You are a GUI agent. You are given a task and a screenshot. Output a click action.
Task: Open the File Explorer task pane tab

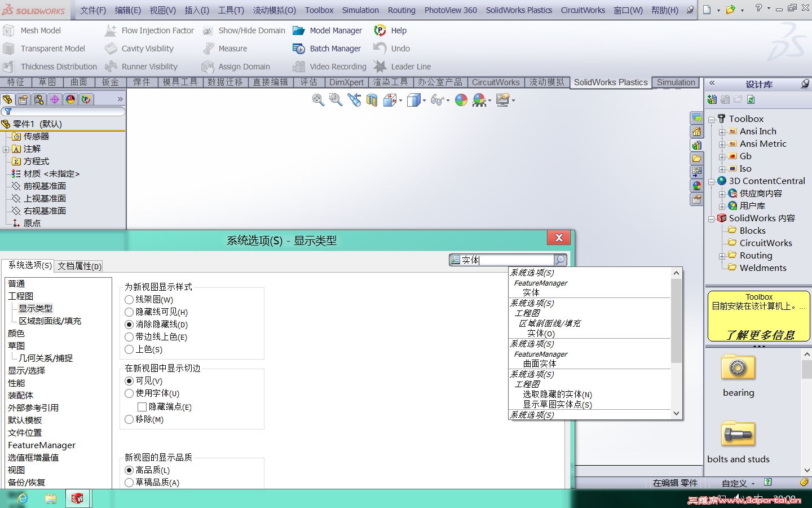(x=697, y=159)
